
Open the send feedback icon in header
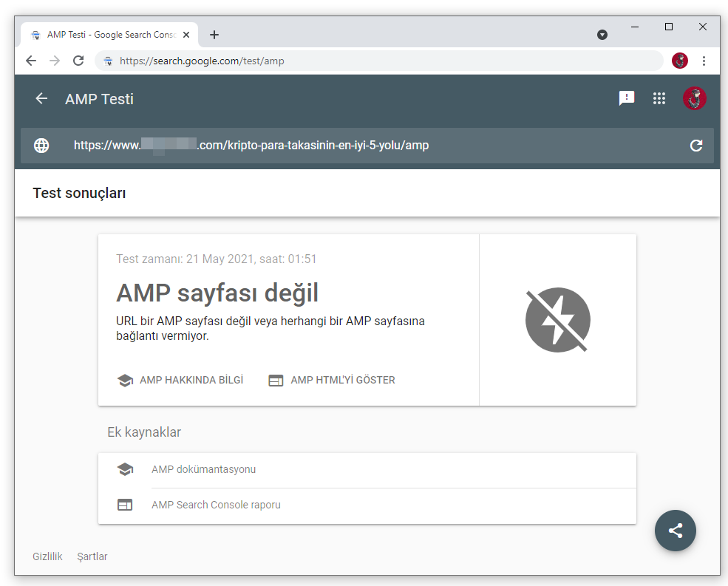[x=627, y=98]
